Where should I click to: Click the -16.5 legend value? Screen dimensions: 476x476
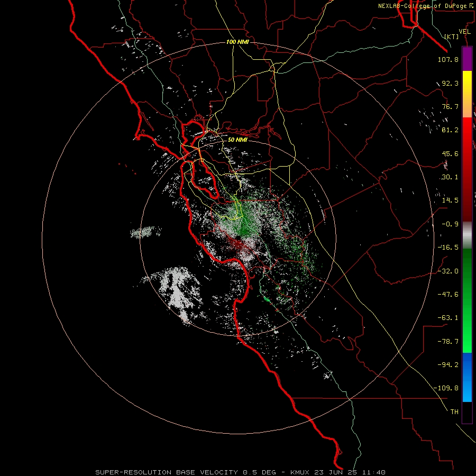click(448, 248)
